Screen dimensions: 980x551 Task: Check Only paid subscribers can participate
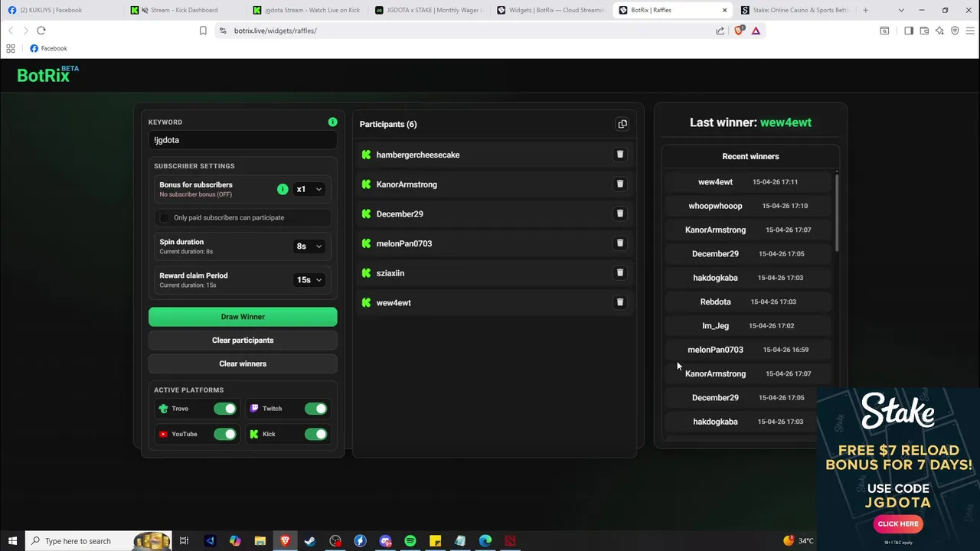click(164, 217)
